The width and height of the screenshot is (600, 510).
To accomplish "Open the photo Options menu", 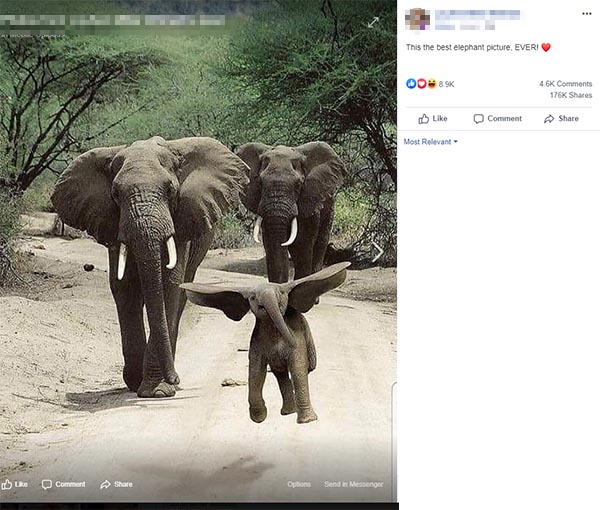I will tap(299, 484).
